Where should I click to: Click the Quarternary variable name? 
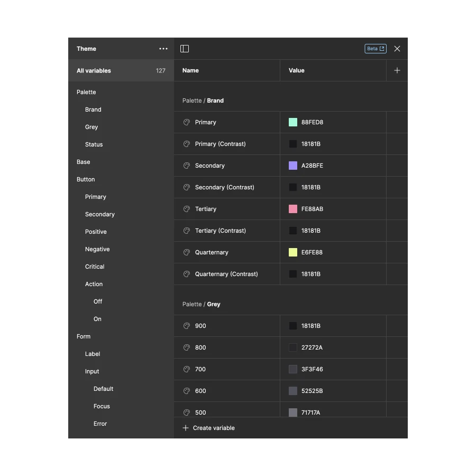click(212, 252)
